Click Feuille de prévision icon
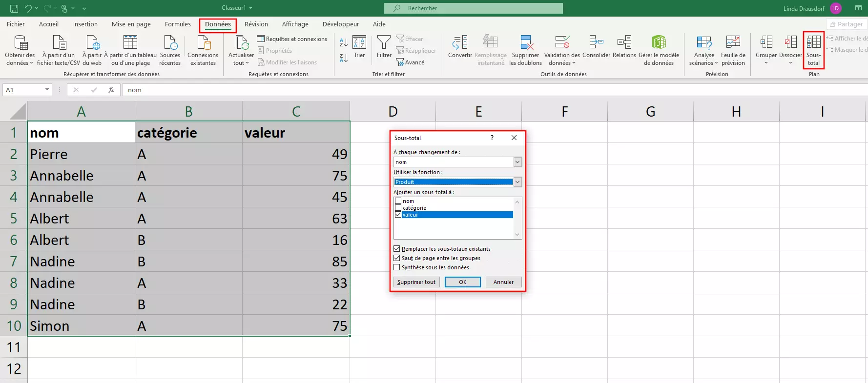 (733, 42)
